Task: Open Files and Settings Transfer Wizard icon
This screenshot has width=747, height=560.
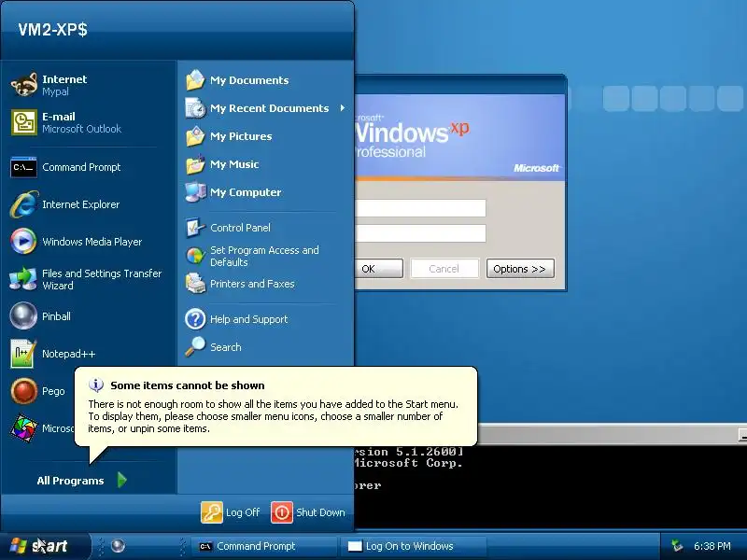Action: pos(22,279)
